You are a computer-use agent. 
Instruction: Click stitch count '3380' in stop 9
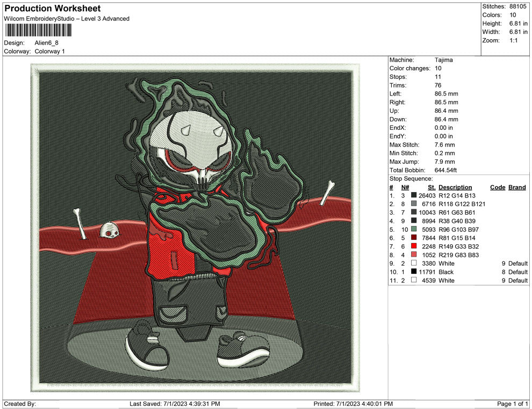tap(428, 264)
